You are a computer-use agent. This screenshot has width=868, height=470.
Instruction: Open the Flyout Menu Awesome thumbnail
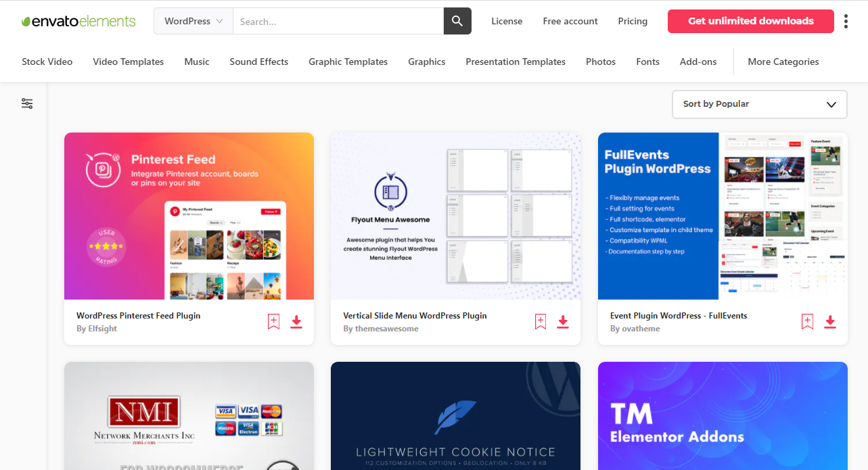click(455, 216)
